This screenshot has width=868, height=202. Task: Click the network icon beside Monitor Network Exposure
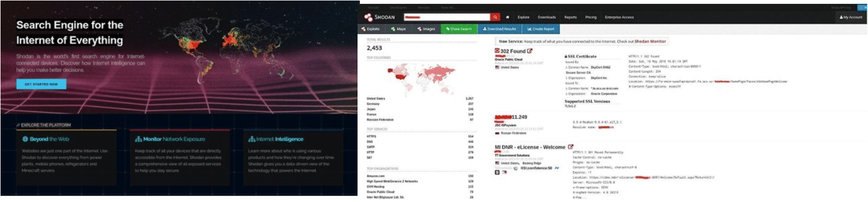point(138,139)
